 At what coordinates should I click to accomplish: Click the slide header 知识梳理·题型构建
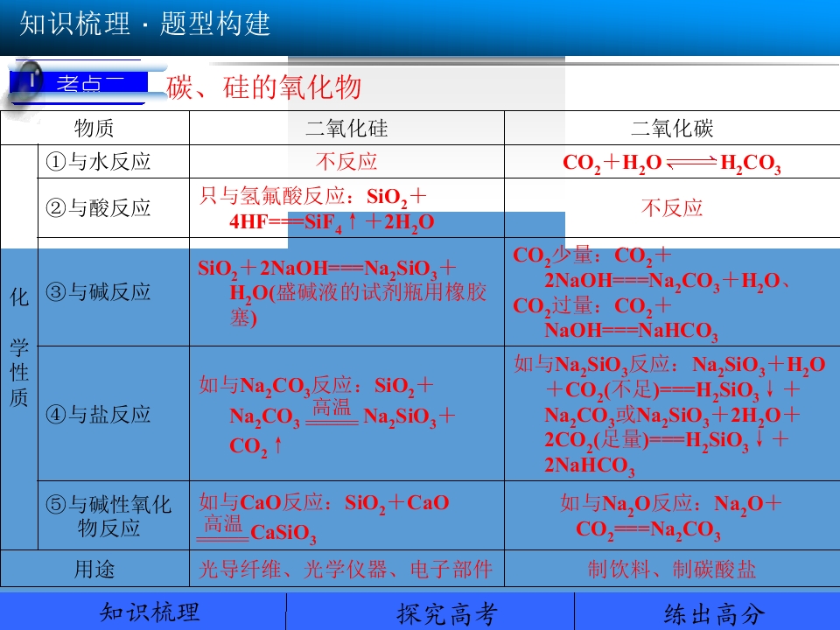pos(144,24)
